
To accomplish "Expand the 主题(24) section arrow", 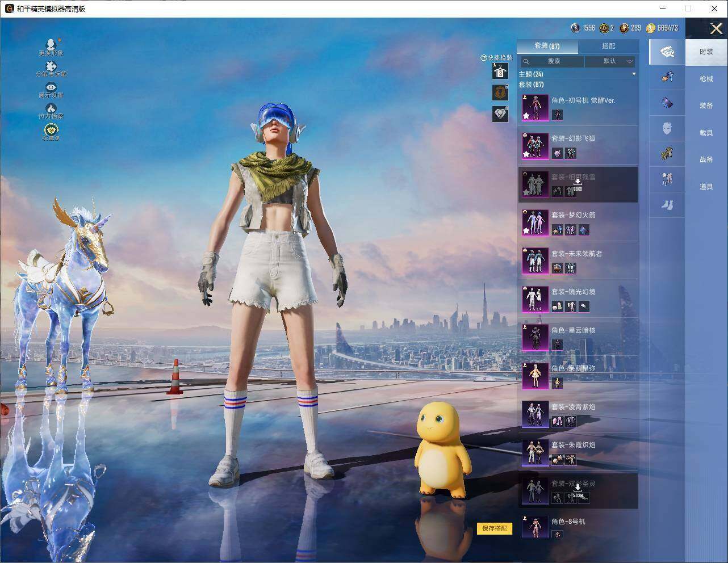I will 634,74.
